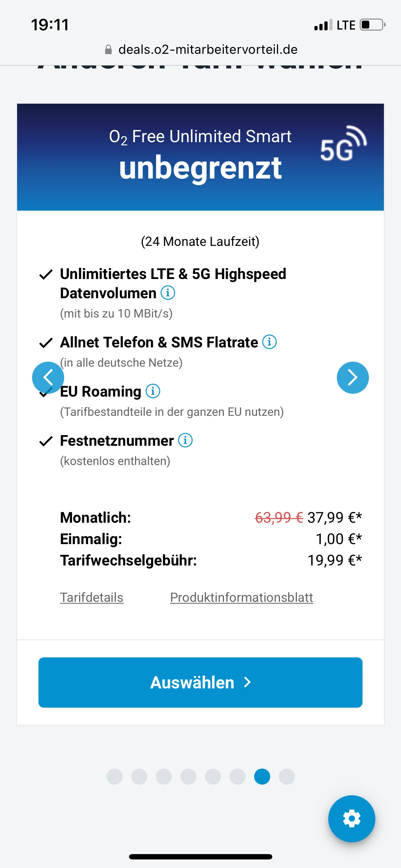This screenshot has width=401, height=868.
Task: Jump to the sixth carousel dot
Action: point(237,776)
